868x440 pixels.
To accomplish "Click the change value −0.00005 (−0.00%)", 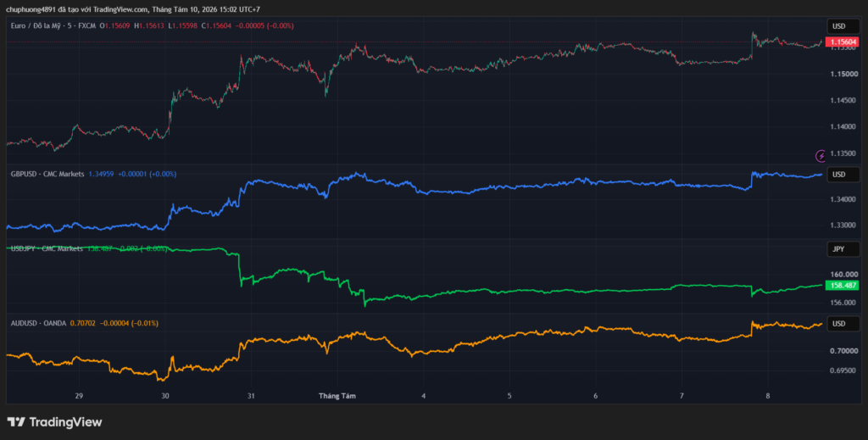I will 264,25.
